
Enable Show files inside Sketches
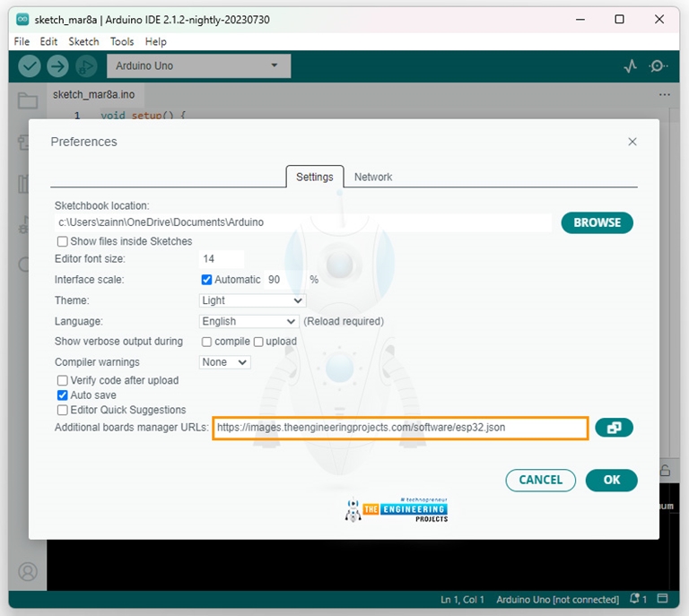click(x=63, y=241)
